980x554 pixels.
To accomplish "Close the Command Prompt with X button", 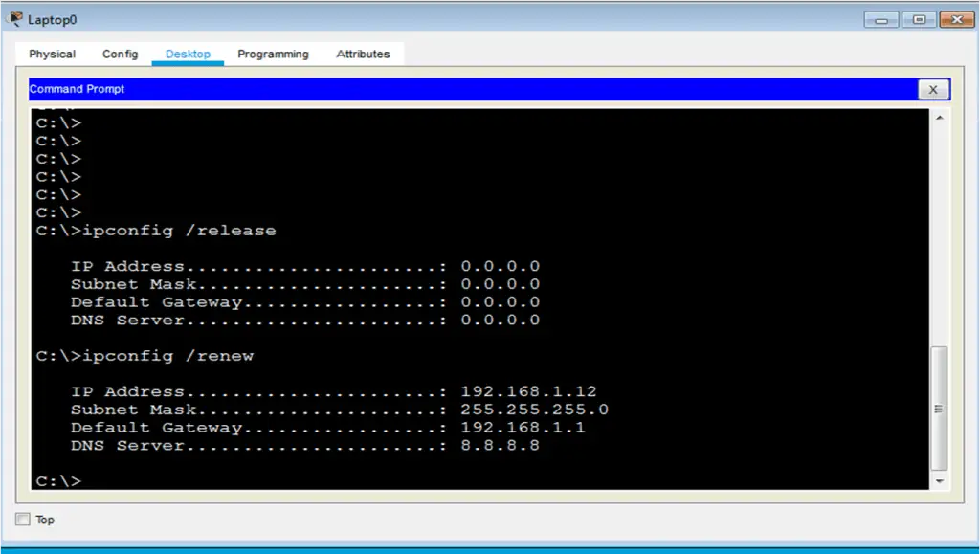I will (933, 89).
